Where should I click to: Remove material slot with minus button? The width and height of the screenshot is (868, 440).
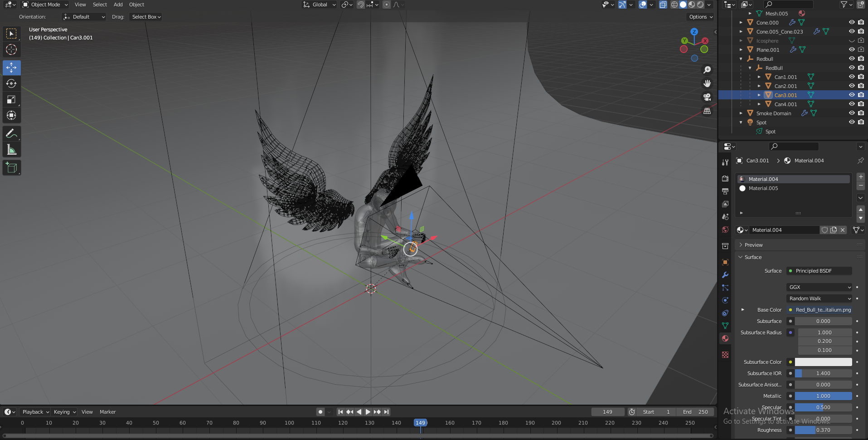click(861, 186)
